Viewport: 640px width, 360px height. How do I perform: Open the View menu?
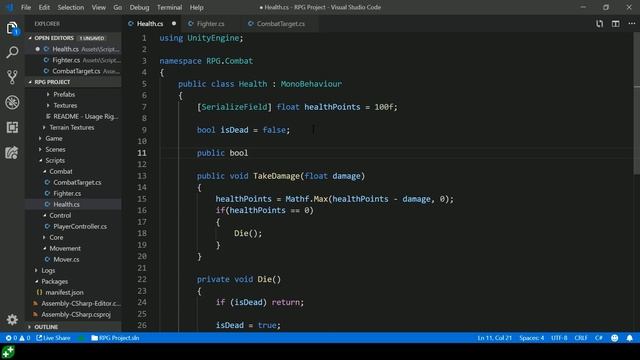(x=98, y=7)
